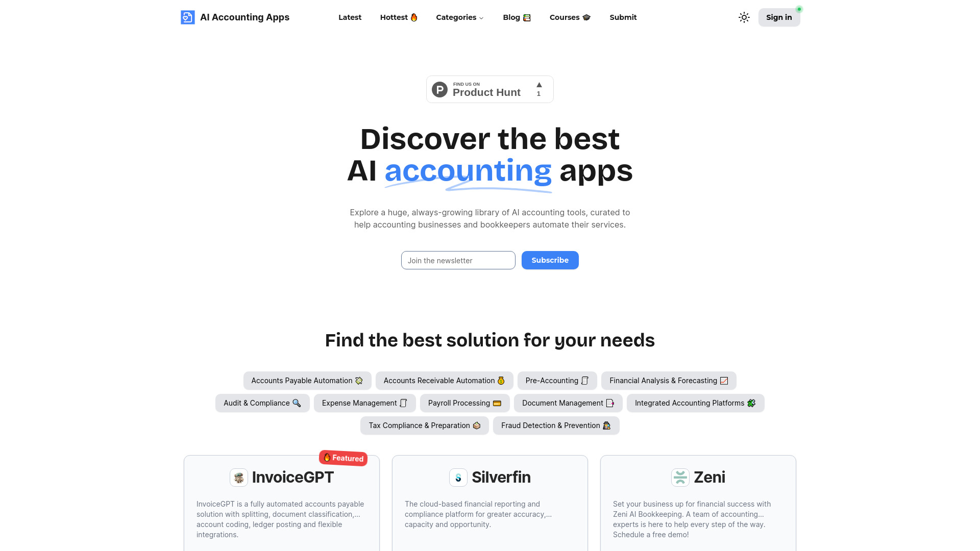980x551 pixels.
Task: Expand the Financial Analysis & Forecasting category
Action: pos(668,380)
